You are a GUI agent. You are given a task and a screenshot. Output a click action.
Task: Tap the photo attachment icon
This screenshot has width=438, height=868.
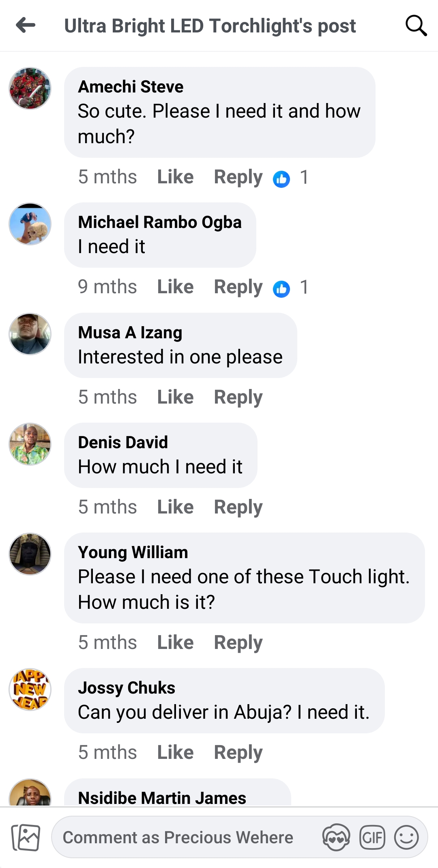pos(26,838)
